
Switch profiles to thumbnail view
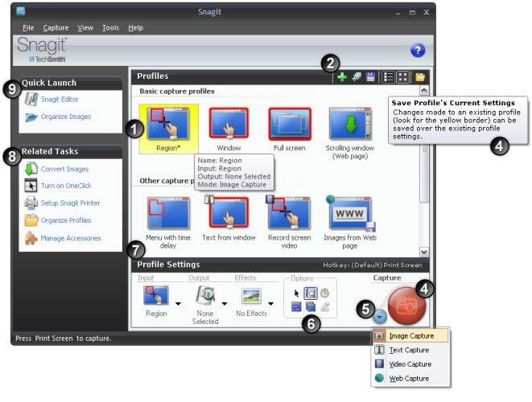coord(402,77)
